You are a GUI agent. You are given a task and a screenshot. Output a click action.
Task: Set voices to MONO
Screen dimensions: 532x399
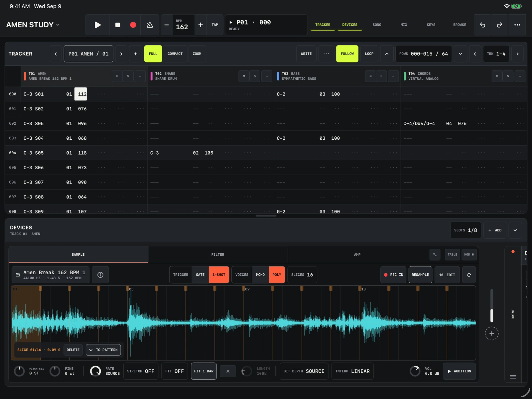[260, 275]
